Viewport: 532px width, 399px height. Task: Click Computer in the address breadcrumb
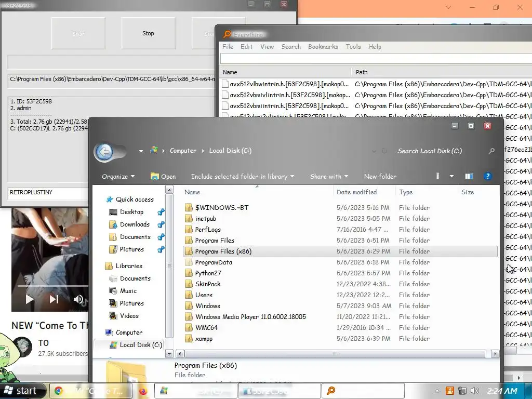click(x=183, y=151)
